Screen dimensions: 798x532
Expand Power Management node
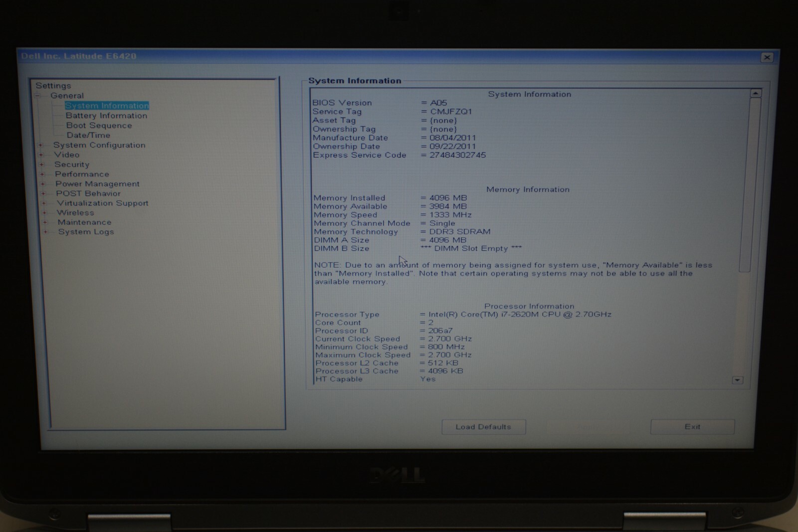pyautogui.click(x=43, y=184)
